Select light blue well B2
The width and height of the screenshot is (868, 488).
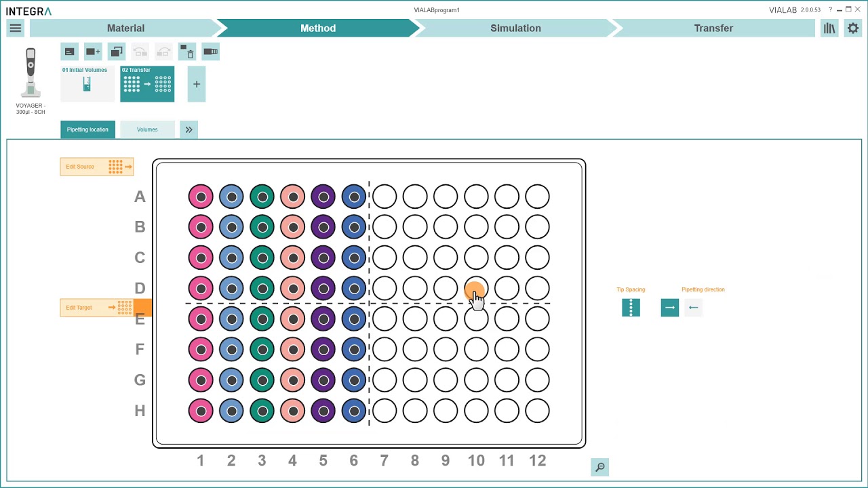pyautogui.click(x=231, y=227)
